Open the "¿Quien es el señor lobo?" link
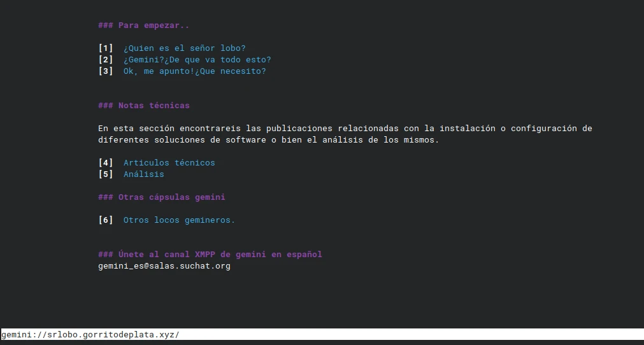The image size is (644, 345). [x=184, y=48]
